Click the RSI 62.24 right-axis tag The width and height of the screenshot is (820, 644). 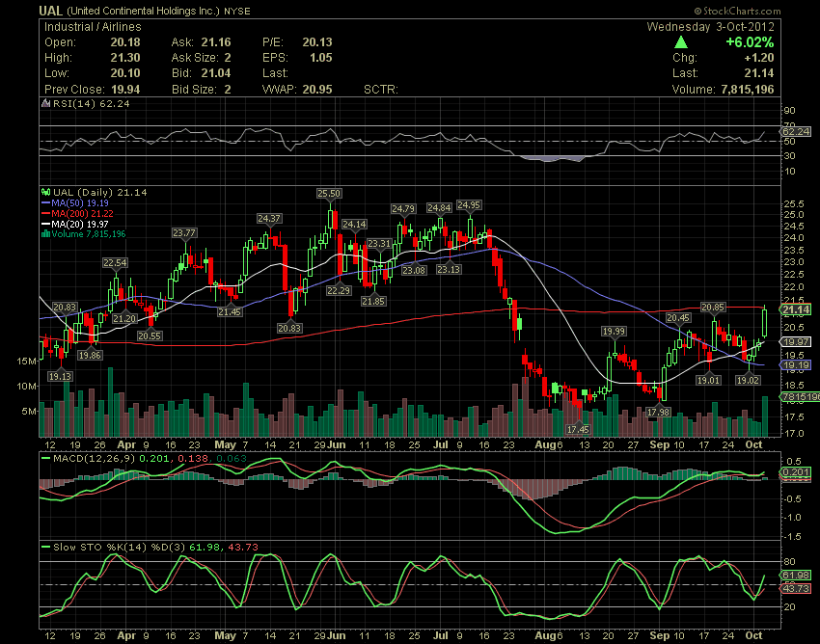tap(796, 131)
